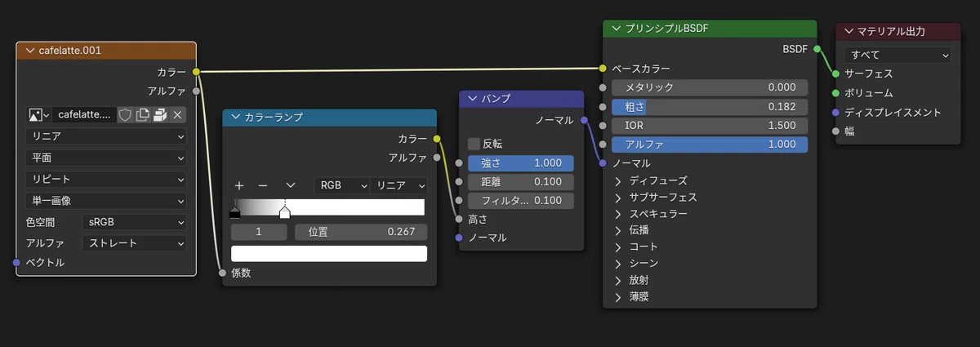
Task: Select the white color stop handle
Action: 284,212
